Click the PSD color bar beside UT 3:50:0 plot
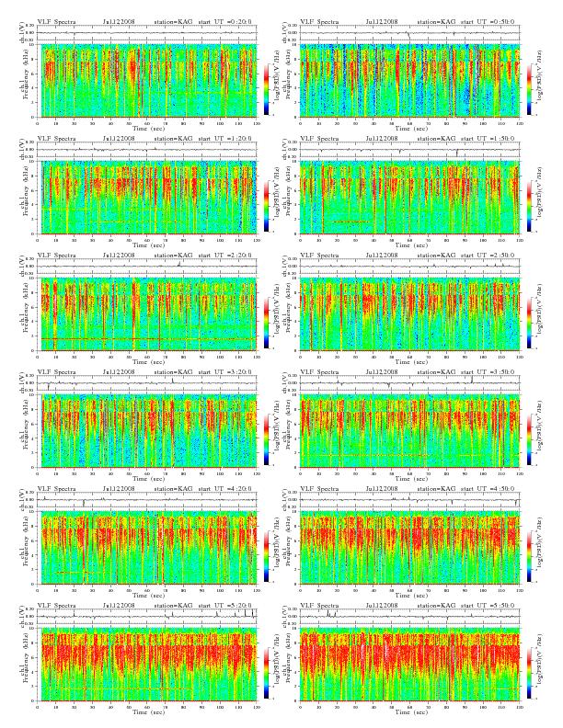 [x=530, y=439]
